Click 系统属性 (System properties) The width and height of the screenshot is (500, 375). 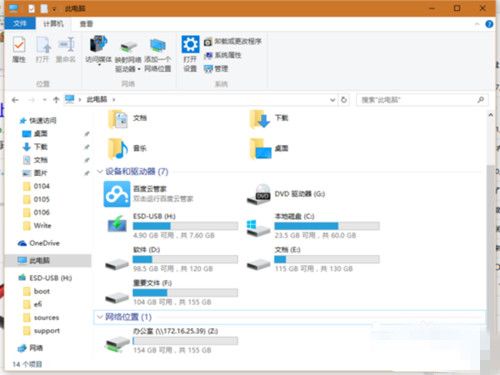[223, 55]
